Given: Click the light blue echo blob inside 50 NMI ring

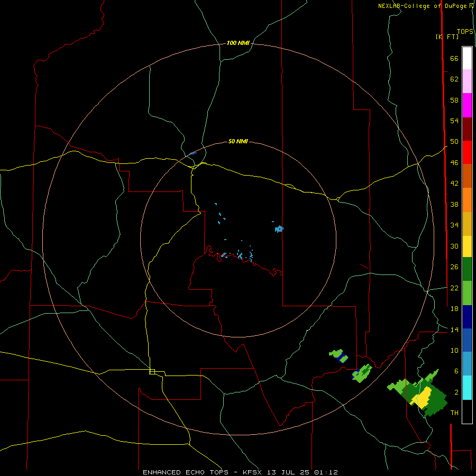Looking at the screenshot, I should [x=279, y=229].
